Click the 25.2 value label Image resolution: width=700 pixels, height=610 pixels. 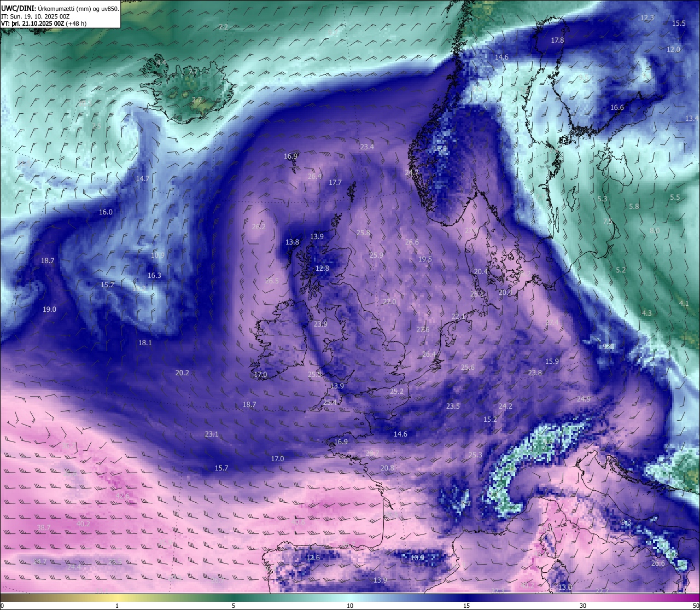[x=396, y=392]
